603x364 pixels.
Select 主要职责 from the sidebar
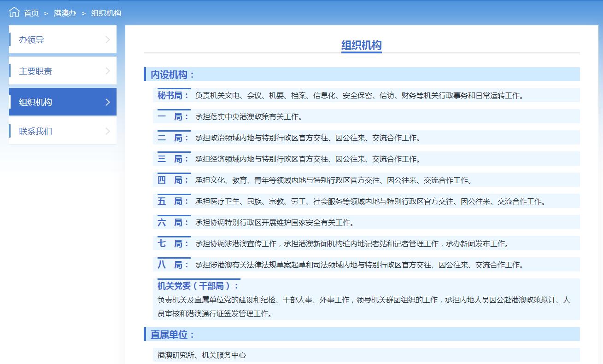click(x=35, y=70)
